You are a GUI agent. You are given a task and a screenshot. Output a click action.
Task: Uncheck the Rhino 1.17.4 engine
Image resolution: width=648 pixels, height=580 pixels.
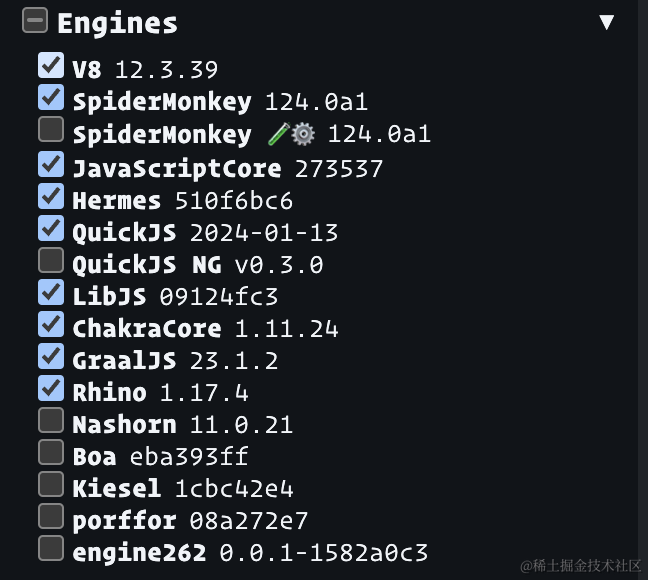coord(51,388)
